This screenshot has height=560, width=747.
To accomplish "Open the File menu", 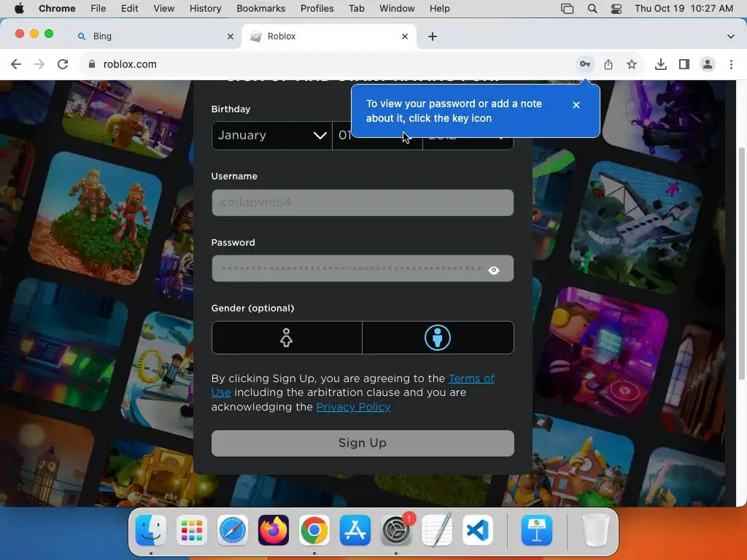I will coord(98,9).
